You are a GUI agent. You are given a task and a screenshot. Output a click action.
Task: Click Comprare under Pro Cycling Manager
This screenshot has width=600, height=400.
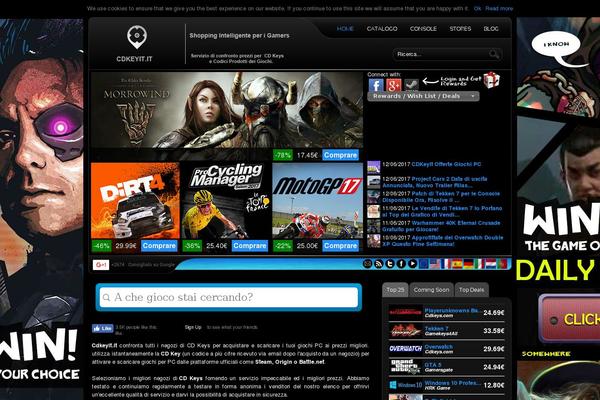point(249,246)
